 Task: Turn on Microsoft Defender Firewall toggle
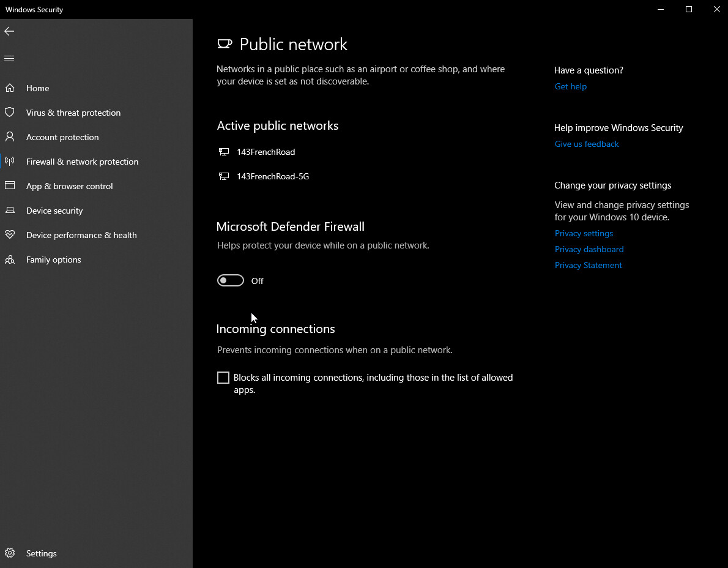(231, 281)
